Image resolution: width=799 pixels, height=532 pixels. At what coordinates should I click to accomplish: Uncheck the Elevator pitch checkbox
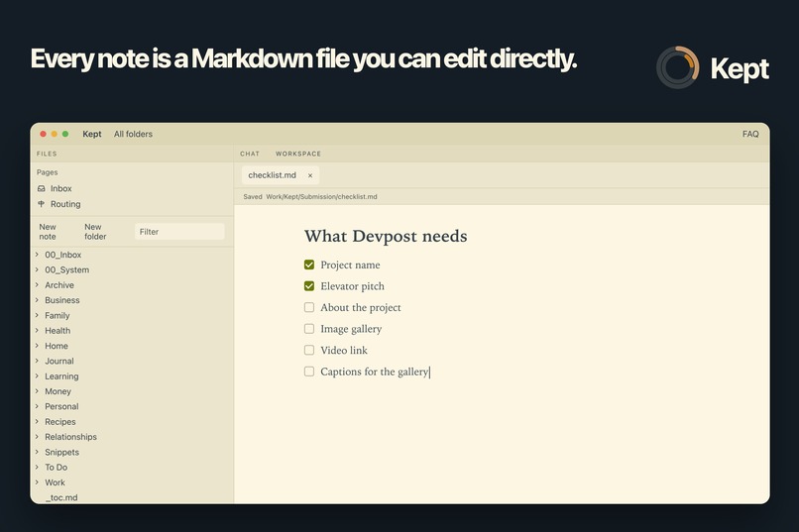coord(309,286)
